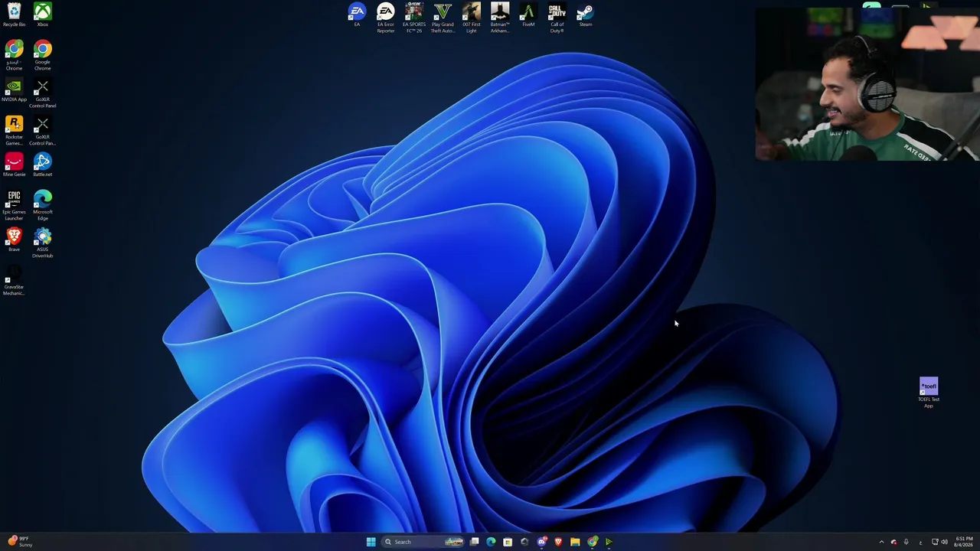Open Microsoft Edge from the taskbar
Image resolution: width=980 pixels, height=551 pixels.
(x=491, y=542)
